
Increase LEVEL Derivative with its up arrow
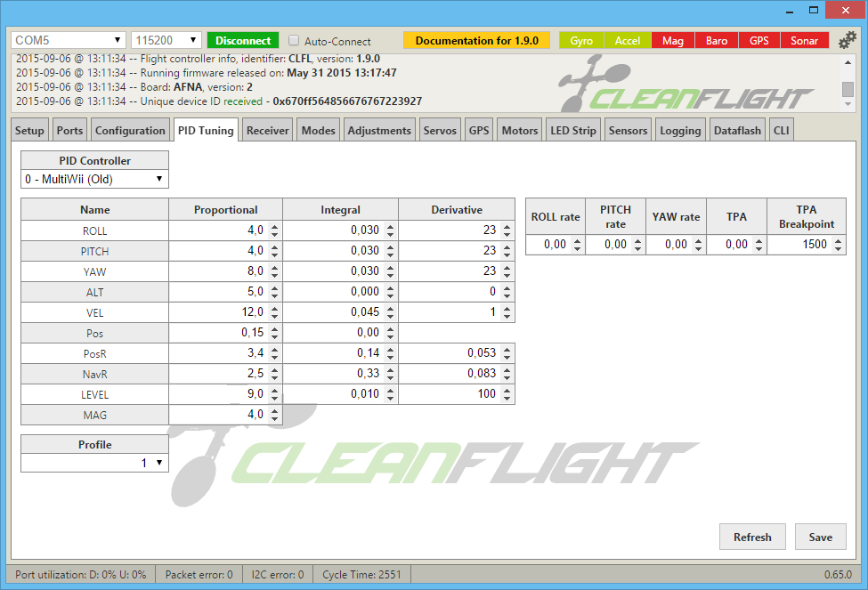(507, 391)
